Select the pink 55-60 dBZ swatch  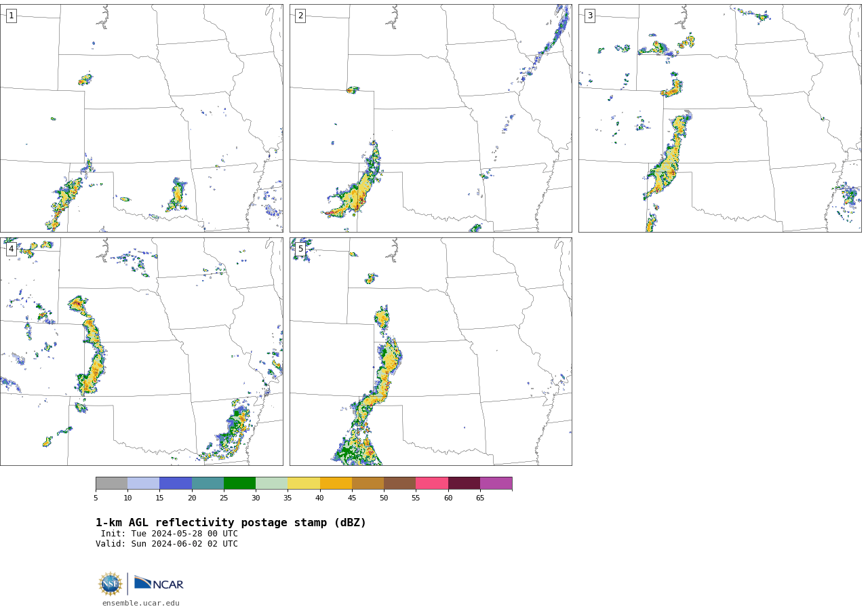(x=432, y=484)
